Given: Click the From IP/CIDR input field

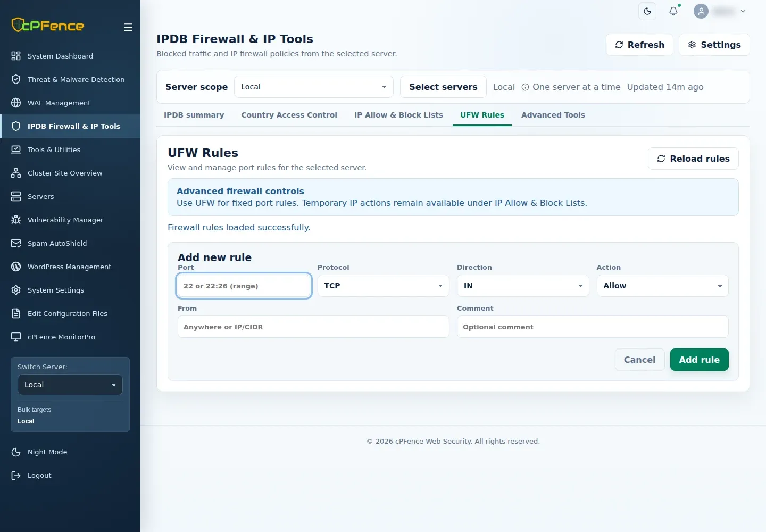Looking at the screenshot, I should click(313, 327).
